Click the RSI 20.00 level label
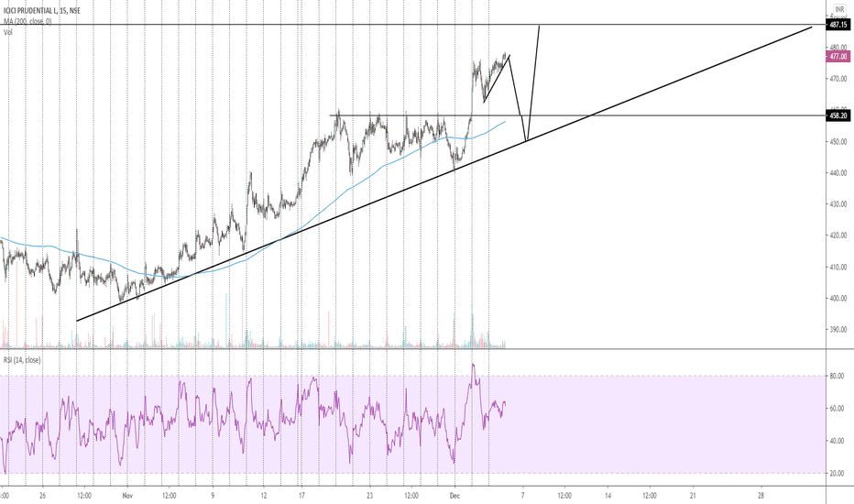The height and width of the screenshot is (504, 854). [838, 474]
